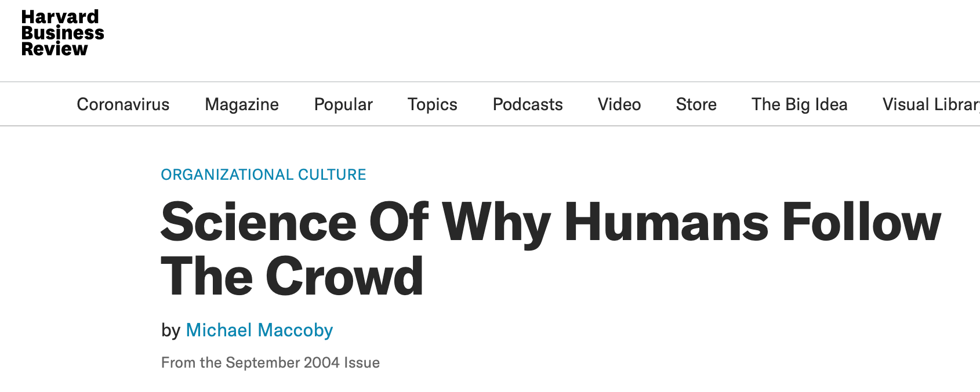Open the Topics menu item
The image size is (980, 392).
point(433,104)
